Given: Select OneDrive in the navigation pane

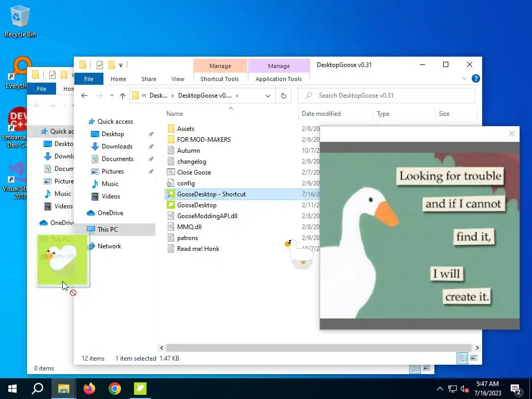Looking at the screenshot, I should coord(110,212).
